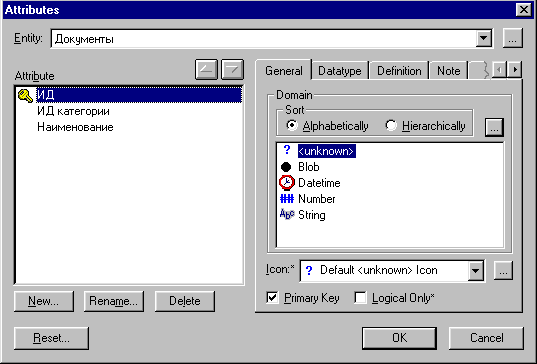Select the <unknown> domain
The image size is (537, 364).
click(326, 151)
